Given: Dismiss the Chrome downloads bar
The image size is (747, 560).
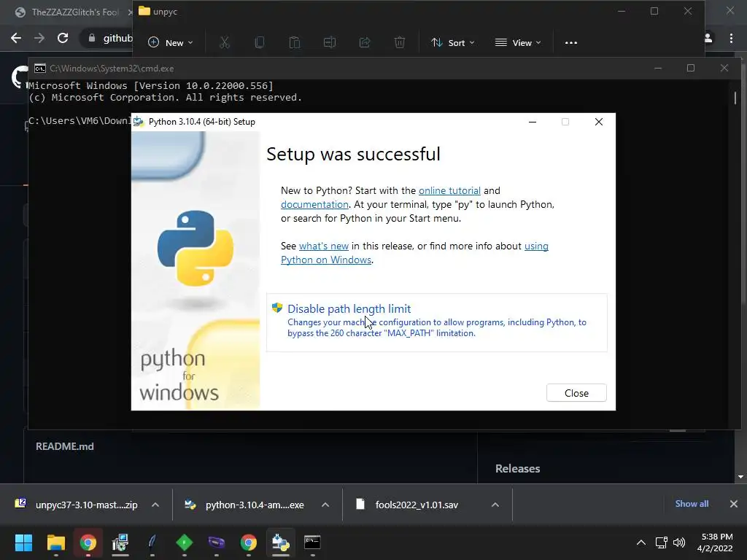Looking at the screenshot, I should 734,504.
